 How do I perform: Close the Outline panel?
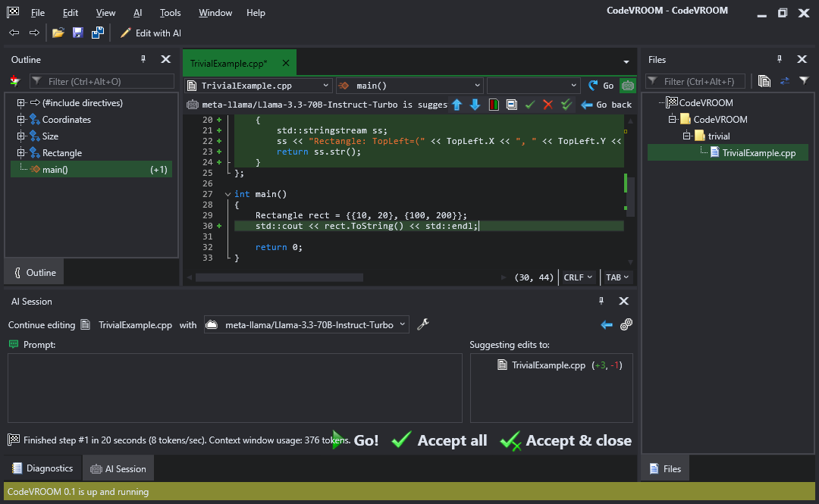(165, 59)
